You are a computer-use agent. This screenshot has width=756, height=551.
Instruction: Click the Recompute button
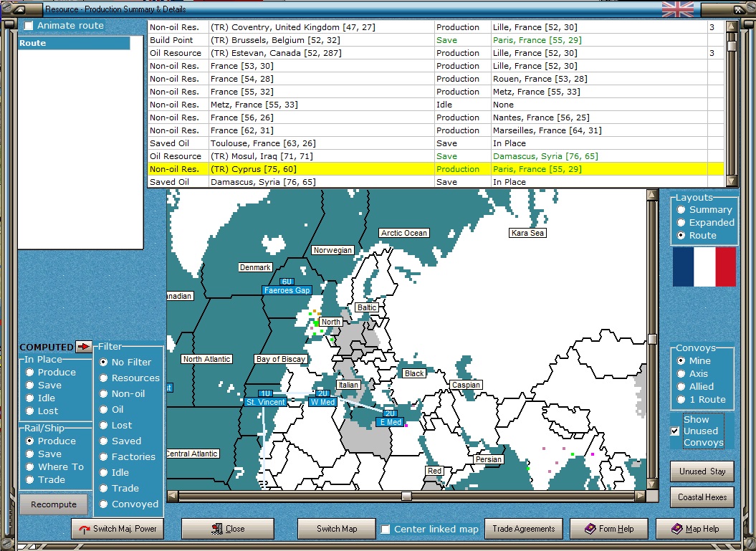[54, 504]
